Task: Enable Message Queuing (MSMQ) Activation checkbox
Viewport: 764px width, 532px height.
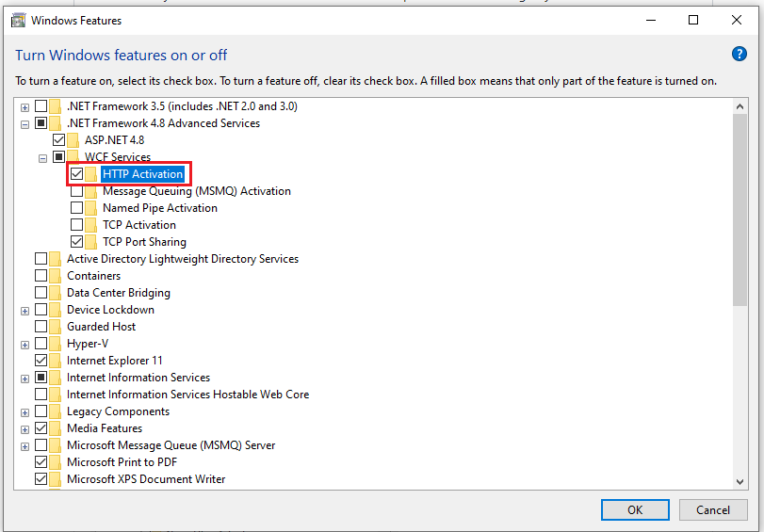Action: click(x=76, y=191)
